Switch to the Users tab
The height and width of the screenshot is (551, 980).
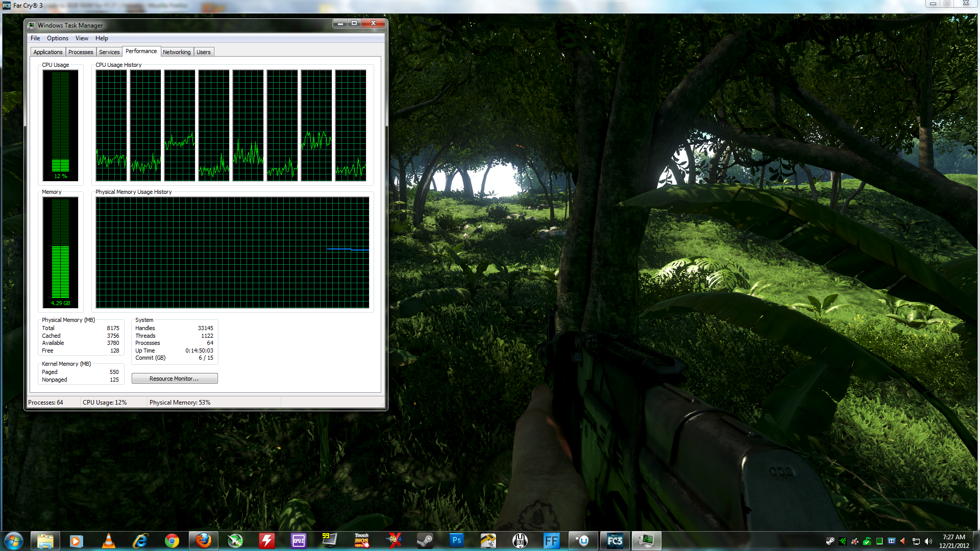[x=204, y=52]
